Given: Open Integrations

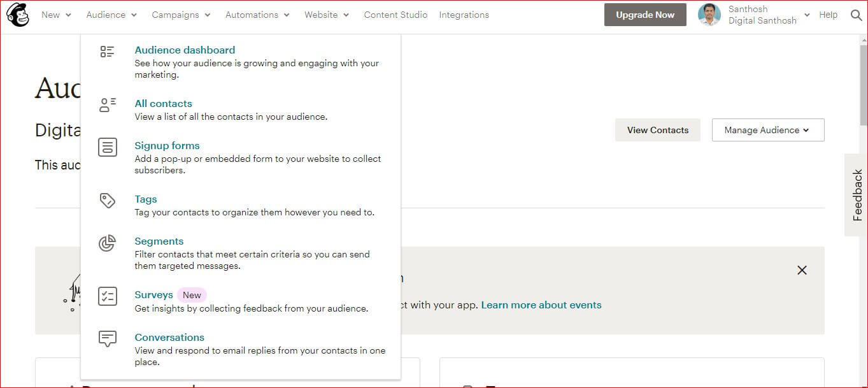Looking at the screenshot, I should tap(464, 15).
